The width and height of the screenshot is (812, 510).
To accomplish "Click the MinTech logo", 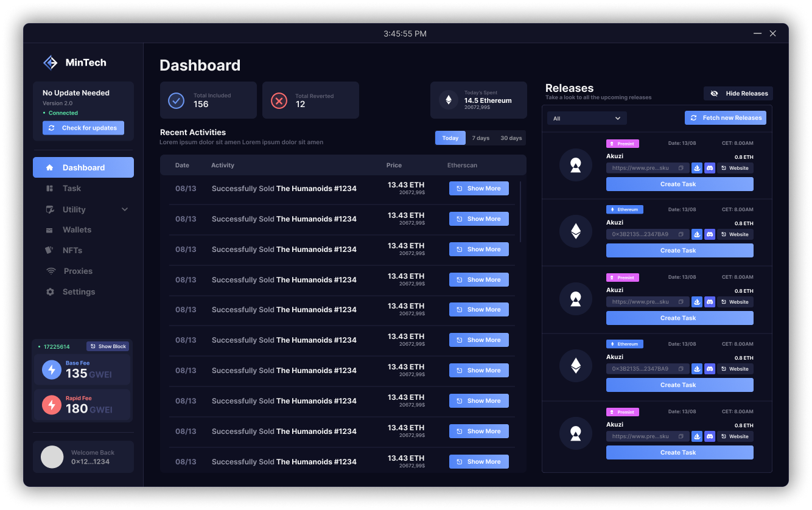I will [50, 63].
